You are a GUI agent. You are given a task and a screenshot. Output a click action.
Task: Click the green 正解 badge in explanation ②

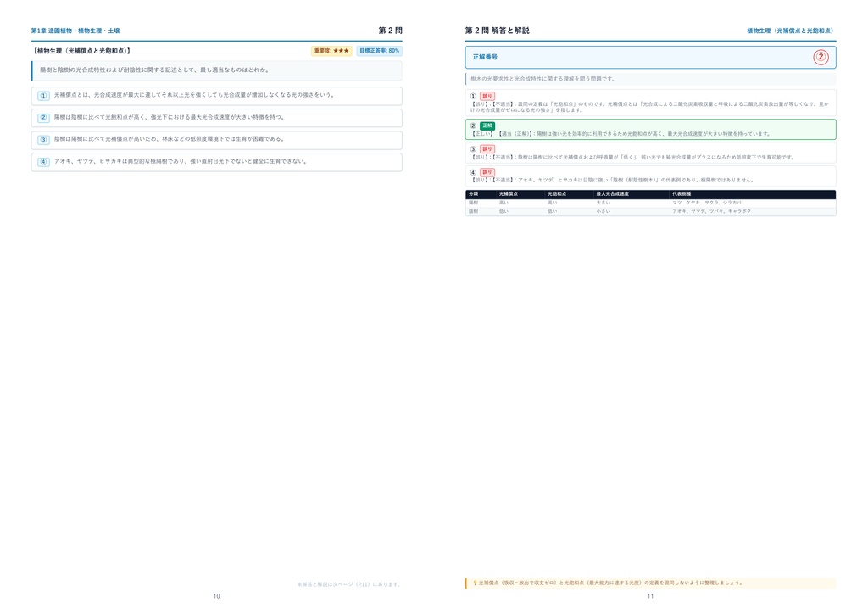point(487,126)
